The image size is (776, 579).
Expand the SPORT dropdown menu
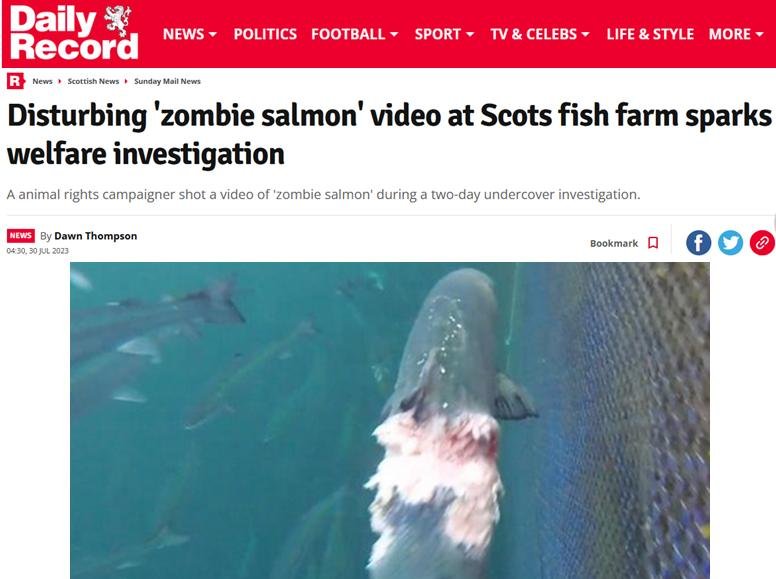[444, 34]
